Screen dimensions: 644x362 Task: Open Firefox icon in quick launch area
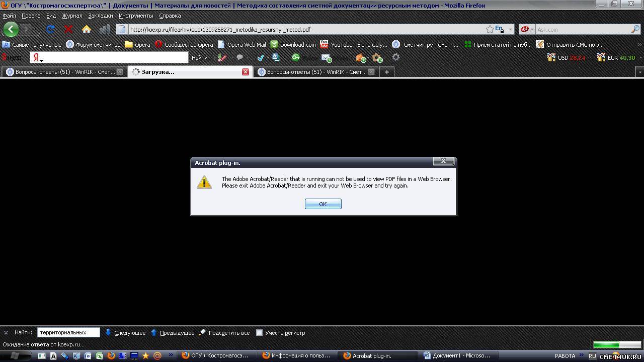(x=111, y=355)
